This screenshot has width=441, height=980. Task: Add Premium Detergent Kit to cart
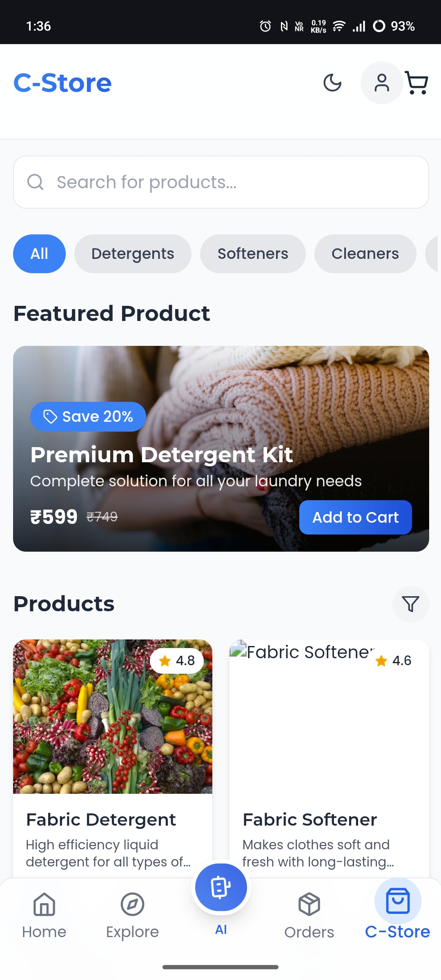click(355, 517)
